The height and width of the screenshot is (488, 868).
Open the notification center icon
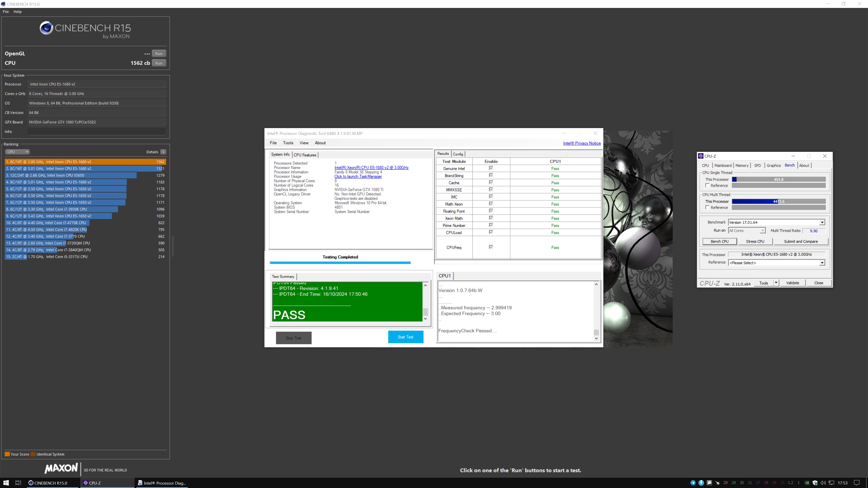[857, 483]
